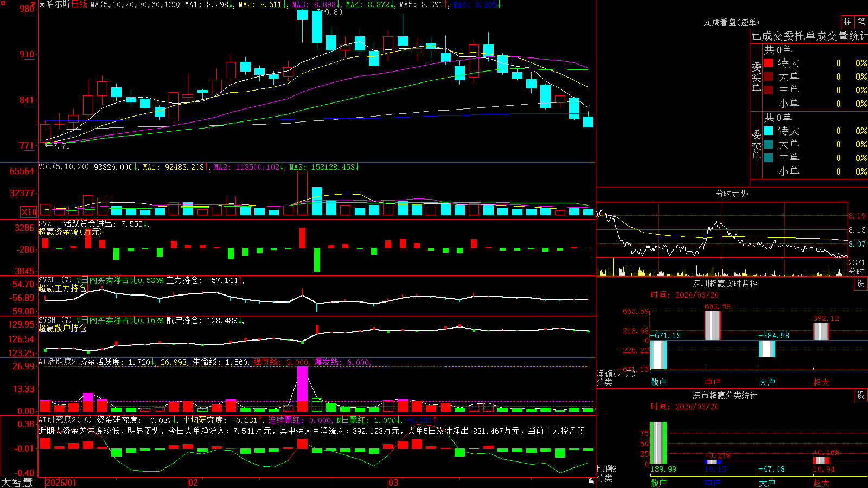This screenshot has width=868, height=488.
Task: Click 强势线: 3.000 value
Action: tap(281, 362)
